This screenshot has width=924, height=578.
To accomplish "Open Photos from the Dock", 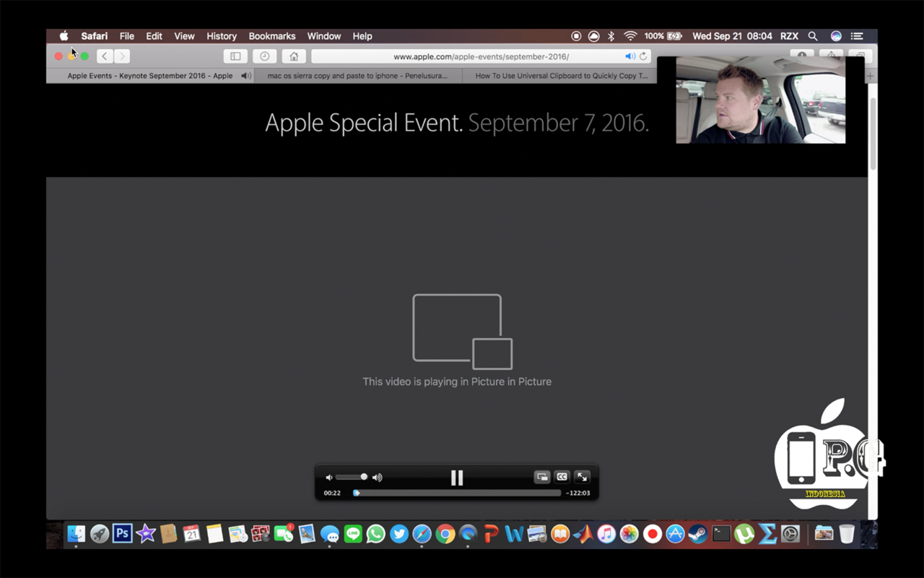I will (x=629, y=534).
